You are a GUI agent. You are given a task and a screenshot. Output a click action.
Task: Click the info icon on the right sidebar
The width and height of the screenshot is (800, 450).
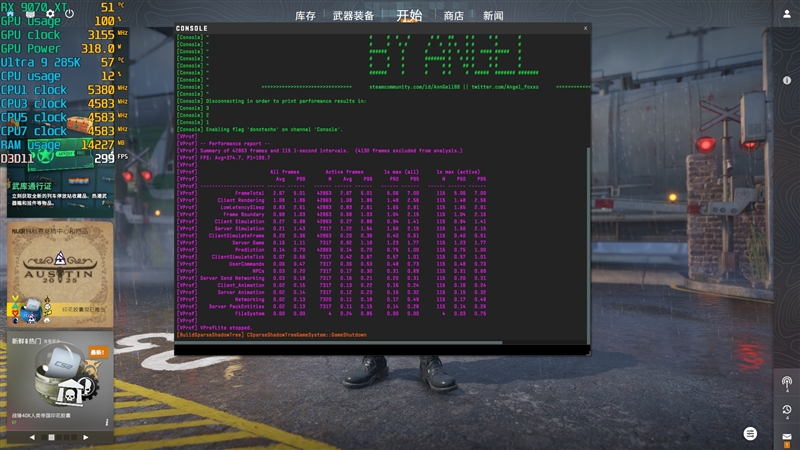pyautogui.click(x=787, y=80)
